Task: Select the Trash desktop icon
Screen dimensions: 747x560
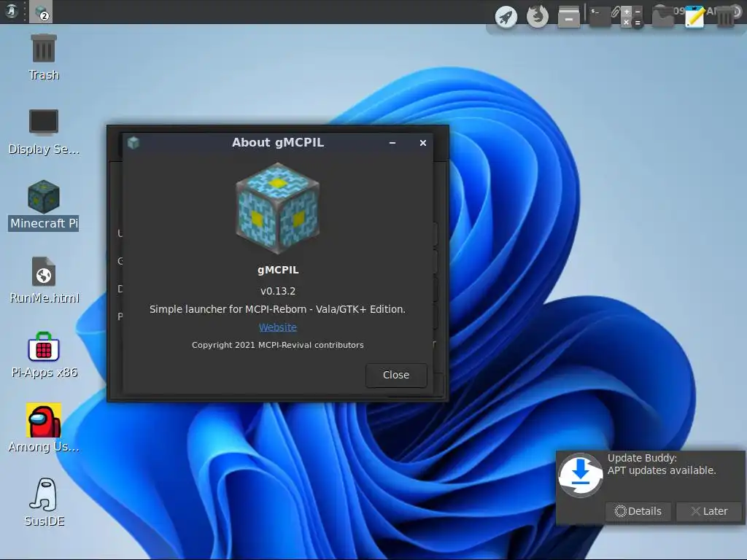Action: pos(44,58)
